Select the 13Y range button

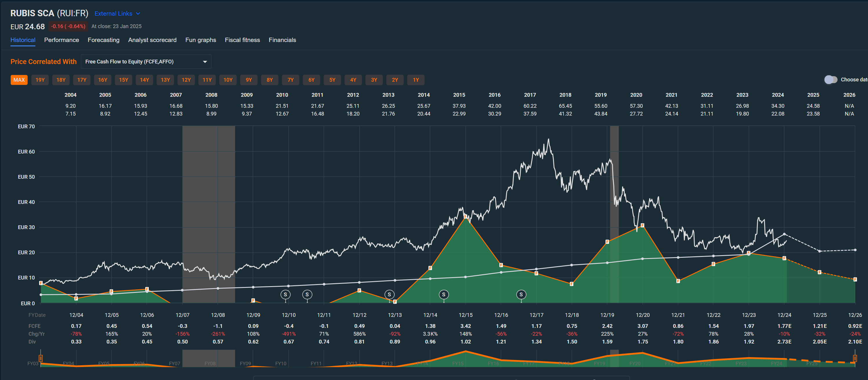pos(165,80)
